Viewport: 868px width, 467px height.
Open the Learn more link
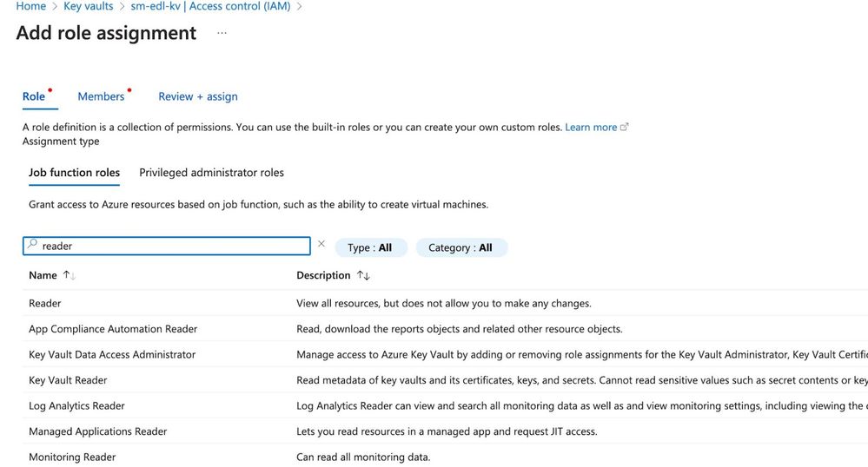point(591,127)
